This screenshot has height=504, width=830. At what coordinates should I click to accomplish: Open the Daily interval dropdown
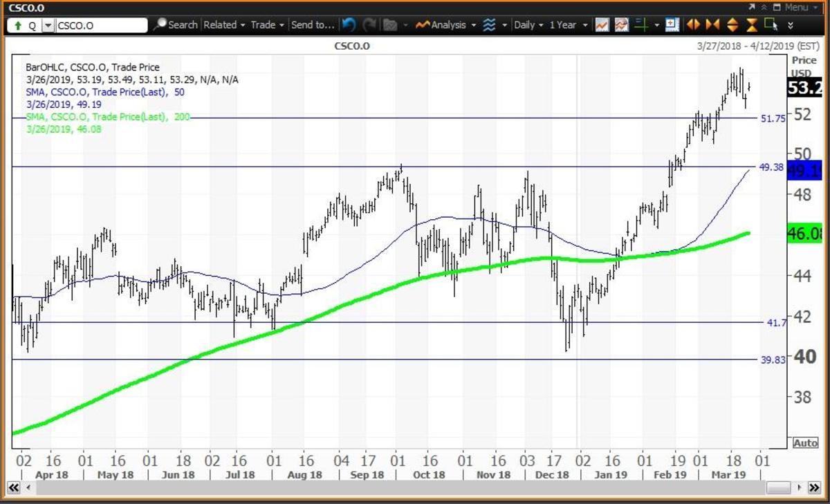click(529, 25)
